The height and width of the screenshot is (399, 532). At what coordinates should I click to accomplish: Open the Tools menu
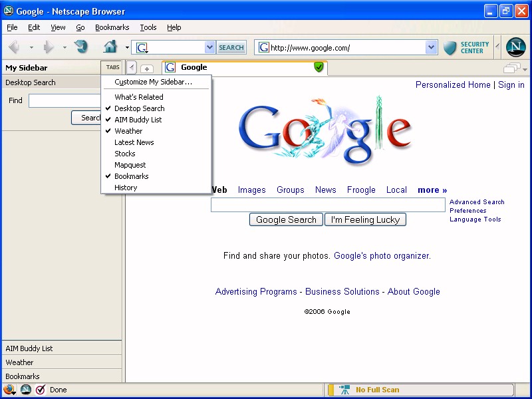click(148, 27)
